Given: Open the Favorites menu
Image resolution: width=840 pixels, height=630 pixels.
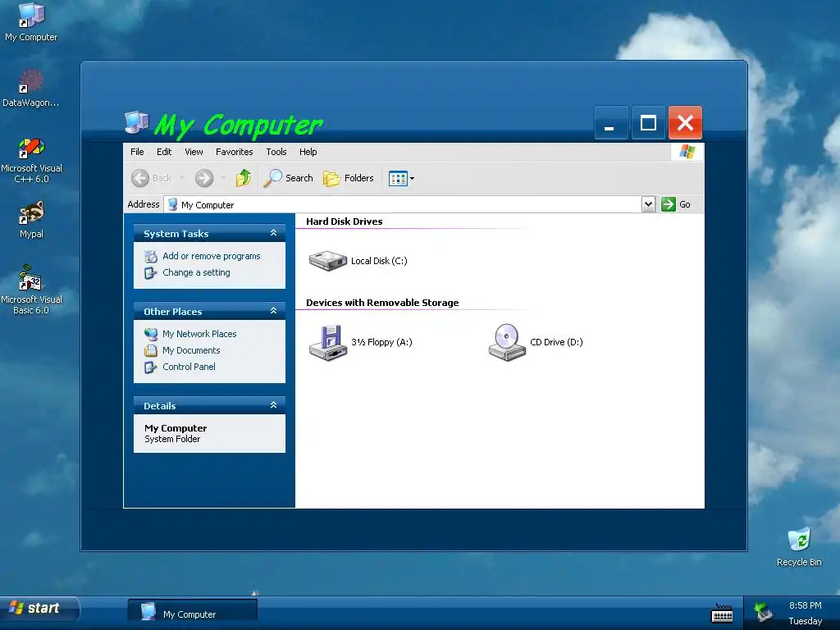Looking at the screenshot, I should point(234,152).
